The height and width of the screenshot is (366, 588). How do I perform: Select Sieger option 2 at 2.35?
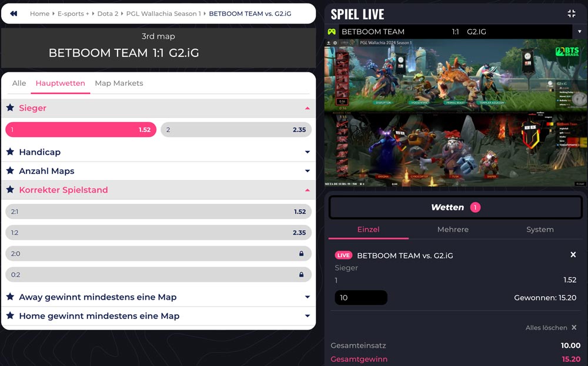tap(236, 130)
